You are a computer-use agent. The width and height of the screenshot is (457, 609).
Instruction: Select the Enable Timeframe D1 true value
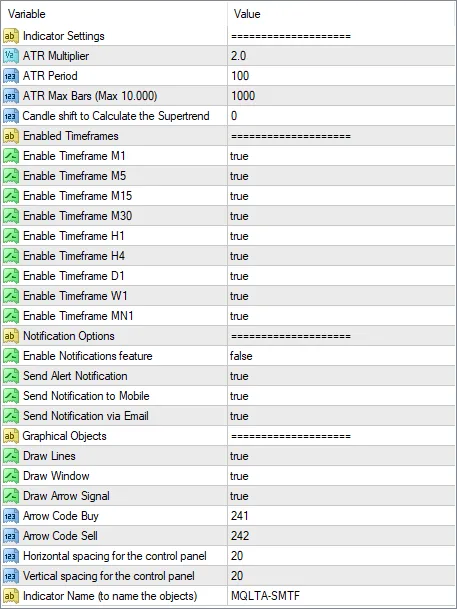coord(239,276)
